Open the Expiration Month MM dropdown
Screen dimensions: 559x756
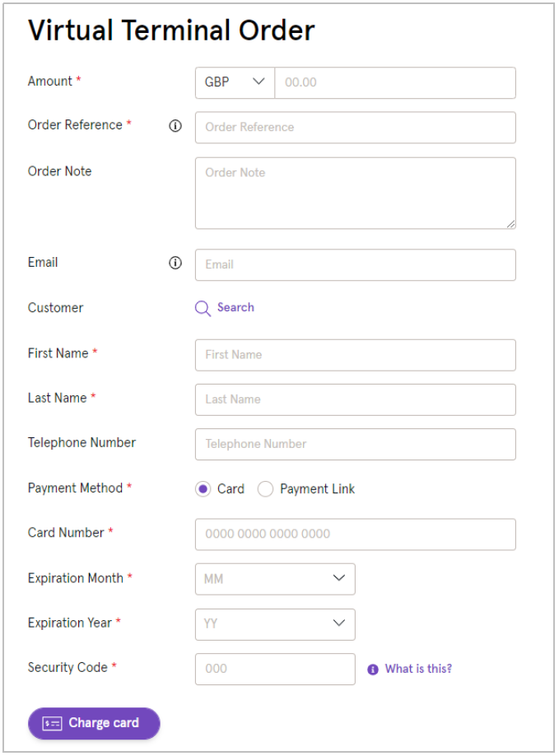coord(275,579)
